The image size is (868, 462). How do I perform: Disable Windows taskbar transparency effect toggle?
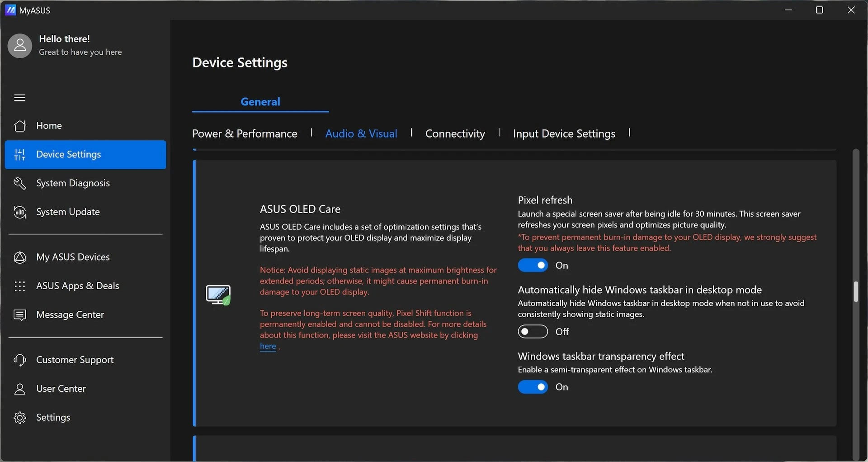533,387
